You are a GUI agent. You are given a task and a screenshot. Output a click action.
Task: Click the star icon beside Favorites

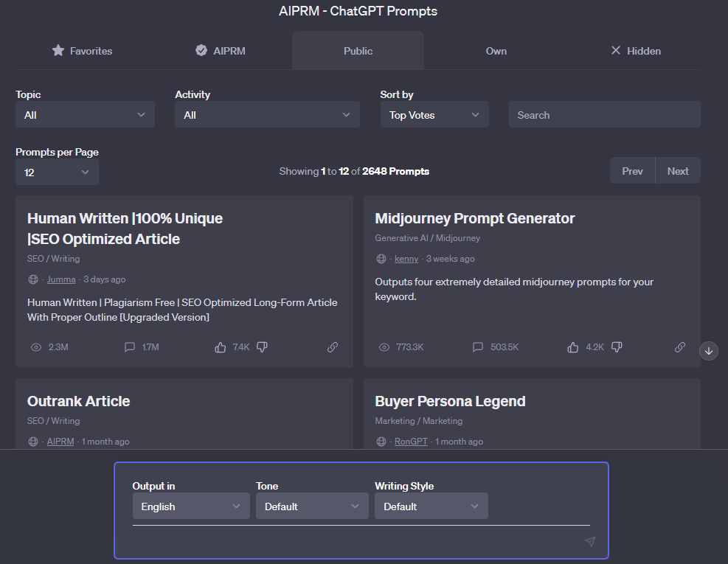tap(58, 50)
